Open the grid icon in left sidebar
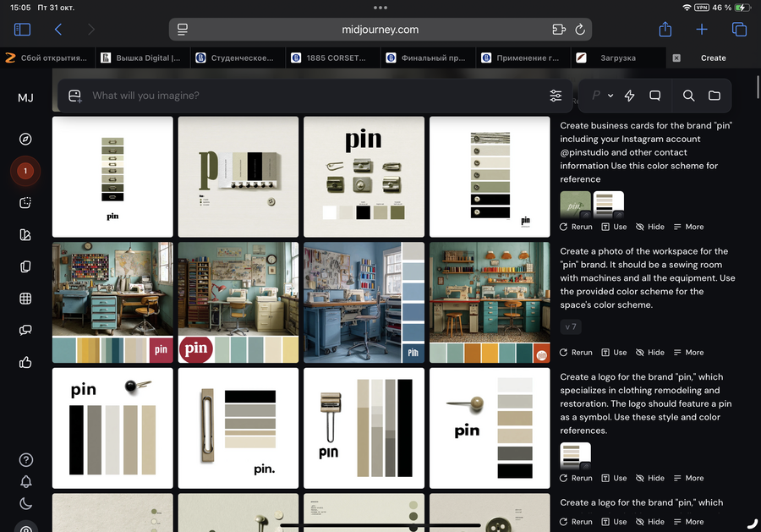 (x=25, y=299)
